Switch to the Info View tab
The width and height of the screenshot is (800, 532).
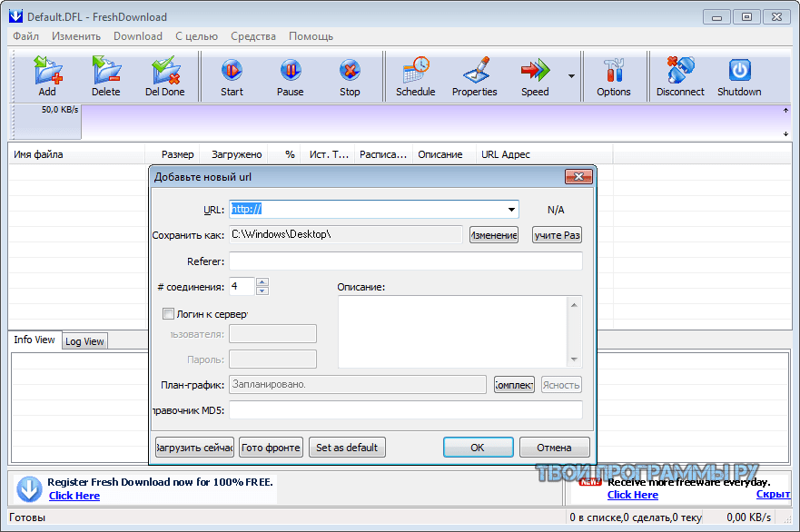click(x=35, y=340)
